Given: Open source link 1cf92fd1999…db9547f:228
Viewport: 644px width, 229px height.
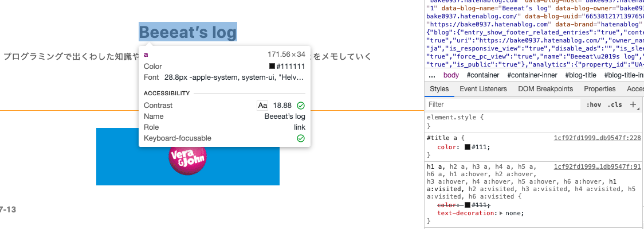Looking at the screenshot, I should [597, 138].
